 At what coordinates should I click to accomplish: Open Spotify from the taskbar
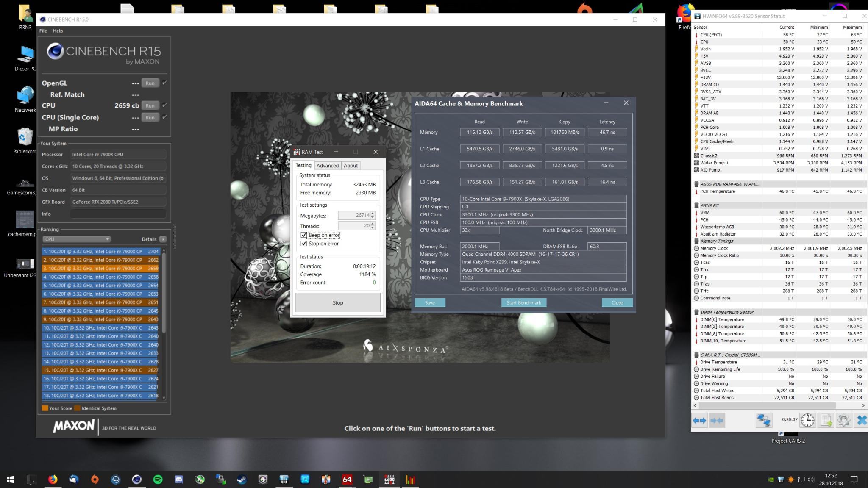(x=158, y=480)
